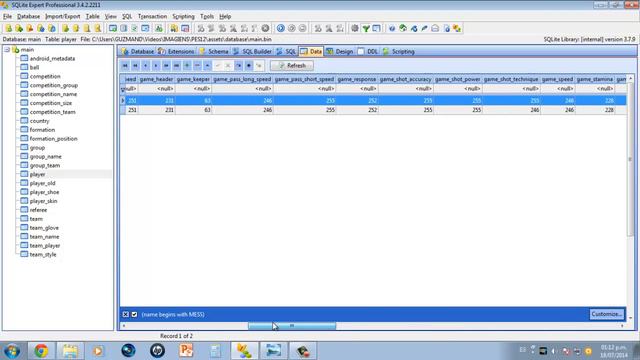Open the Help menu
Viewport: 640px width, 360px height.
(x=225, y=16)
